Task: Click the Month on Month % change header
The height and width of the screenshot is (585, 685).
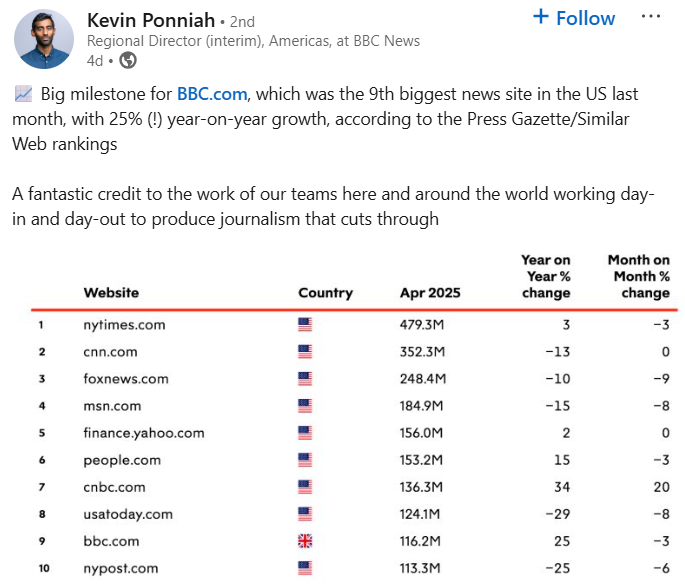Action: [x=639, y=277]
